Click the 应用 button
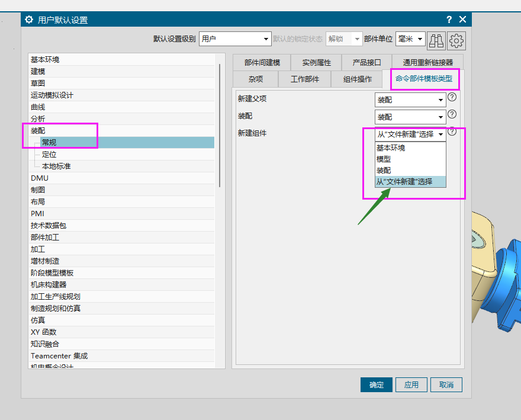The image size is (521, 420). tap(411, 384)
